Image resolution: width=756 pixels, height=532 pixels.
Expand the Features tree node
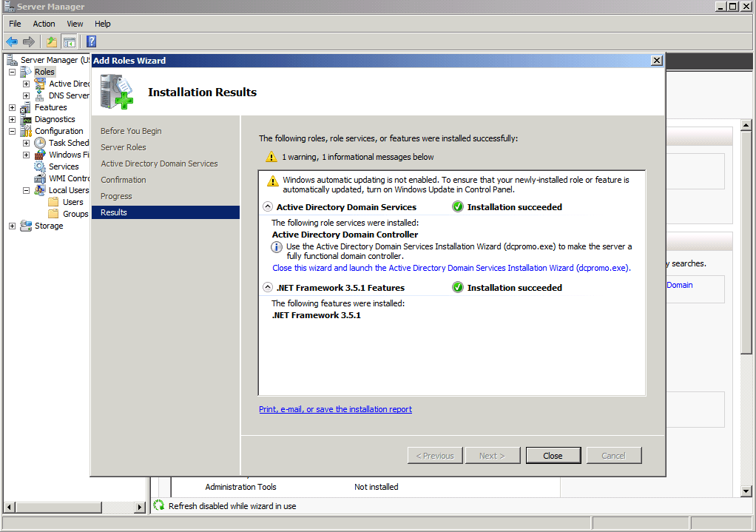click(x=12, y=107)
